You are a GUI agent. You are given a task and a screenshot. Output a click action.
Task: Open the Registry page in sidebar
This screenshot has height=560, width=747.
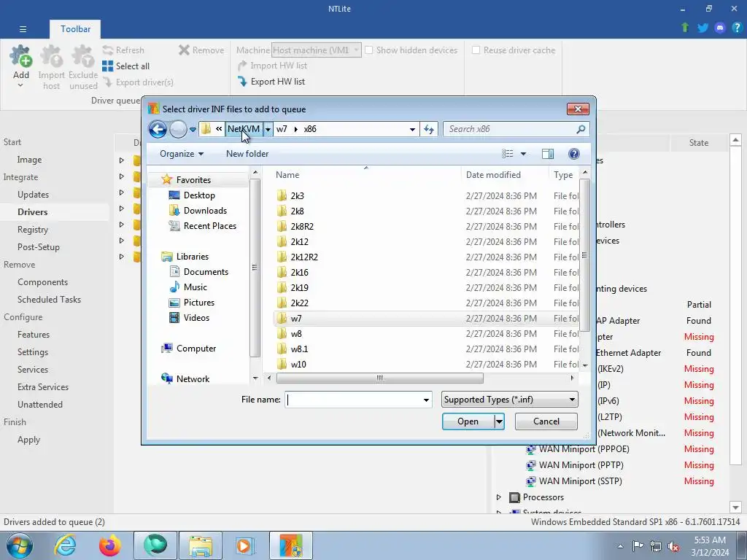point(33,230)
